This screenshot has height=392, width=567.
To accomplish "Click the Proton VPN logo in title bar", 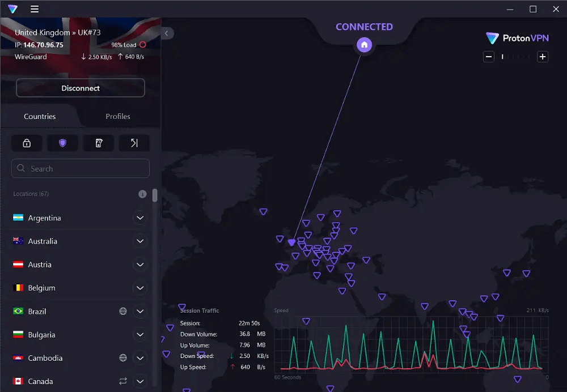I will [12, 9].
